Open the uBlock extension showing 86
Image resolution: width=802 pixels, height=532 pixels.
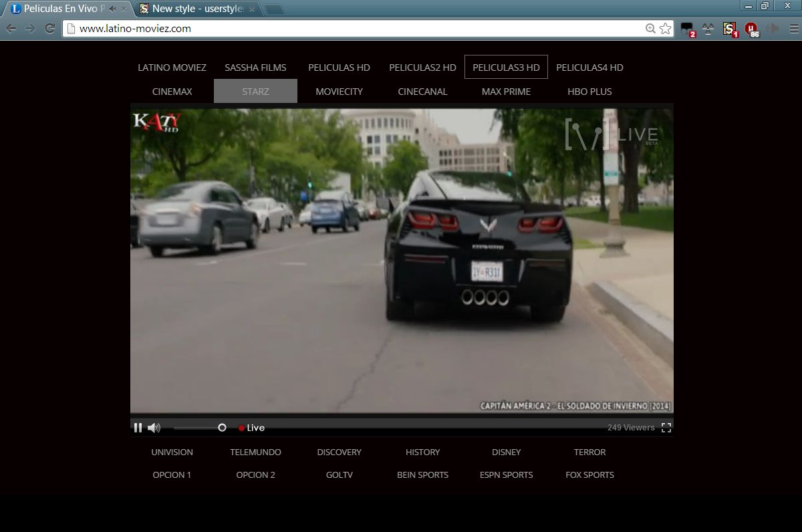751,29
